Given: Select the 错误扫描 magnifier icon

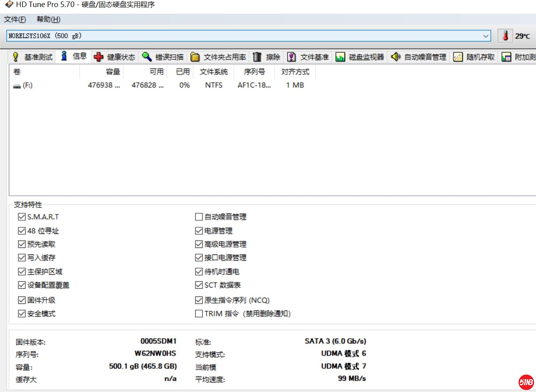Looking at the screenshot, I should tap(146, 57).
